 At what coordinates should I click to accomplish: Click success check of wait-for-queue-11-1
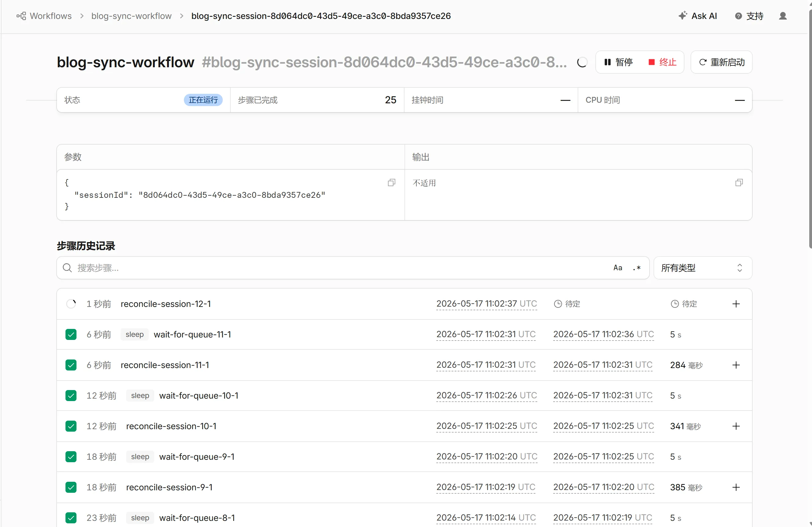(x=71, y=334)
